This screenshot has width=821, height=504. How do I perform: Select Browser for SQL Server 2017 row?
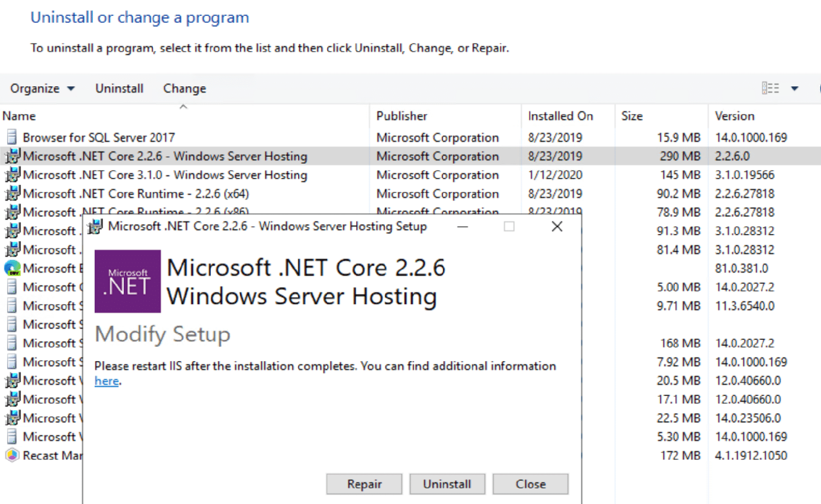coord(410,137)
